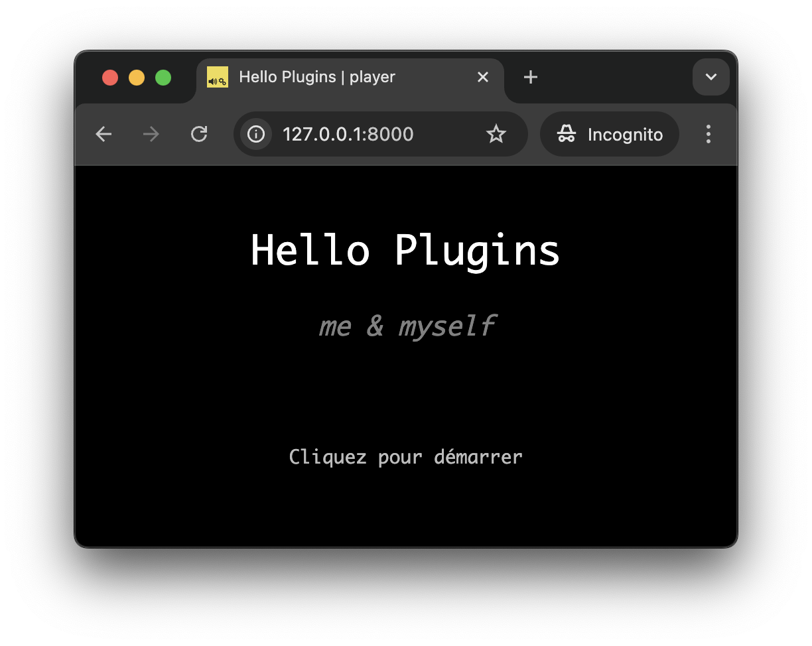Click the yellow minimize traffic light
Viewport: 812px width, 646px height.
coord(137,77)
